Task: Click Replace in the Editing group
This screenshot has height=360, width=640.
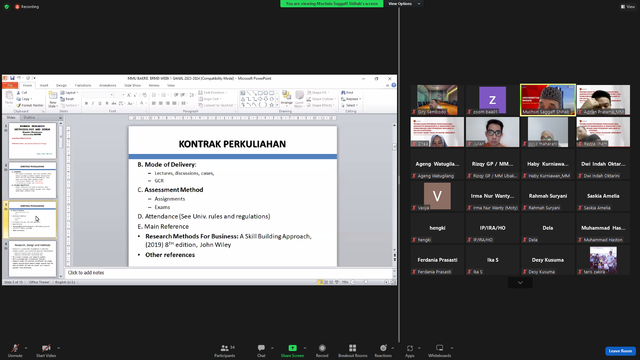Action: (x=351, y=99)
